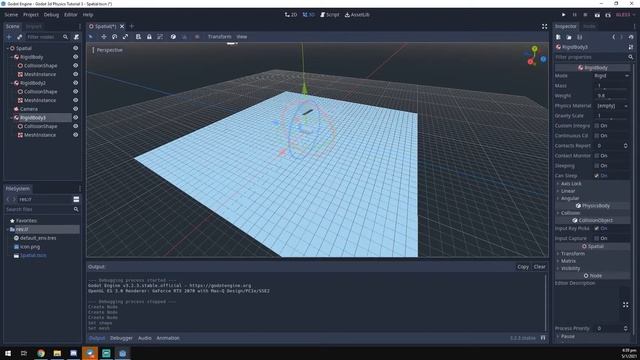Play the project with the play button
This screenshot has width=640, height=360.
point(564,15)
